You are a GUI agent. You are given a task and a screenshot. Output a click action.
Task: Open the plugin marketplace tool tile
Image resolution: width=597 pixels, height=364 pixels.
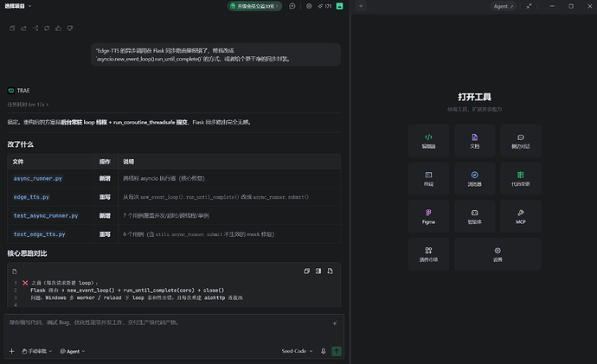428,254
